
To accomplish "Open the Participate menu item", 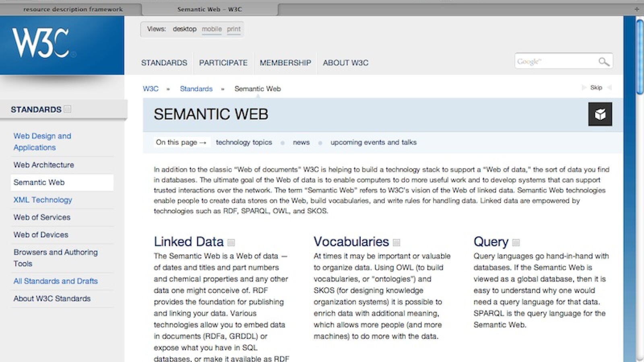I will 223,63.
